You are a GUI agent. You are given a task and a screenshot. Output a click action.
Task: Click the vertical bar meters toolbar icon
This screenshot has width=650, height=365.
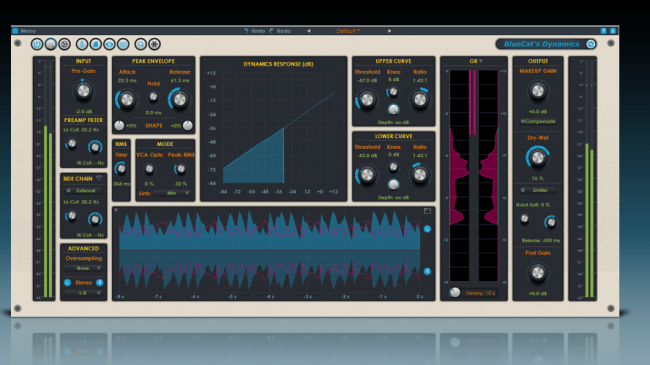pyautogui.click(x=82, y=44)
